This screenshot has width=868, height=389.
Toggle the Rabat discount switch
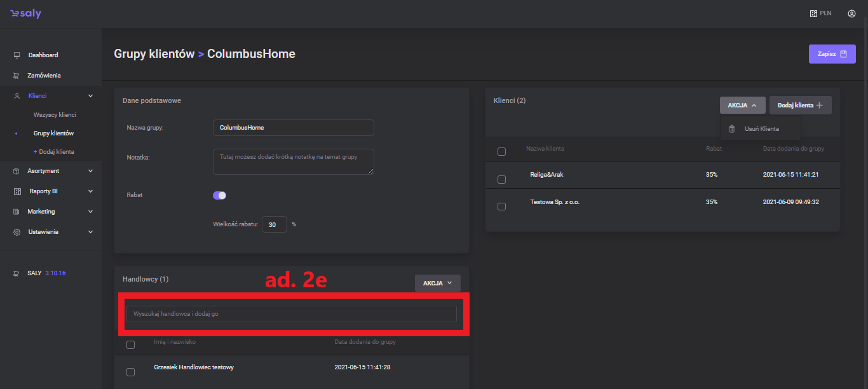[x=219, y=196]
